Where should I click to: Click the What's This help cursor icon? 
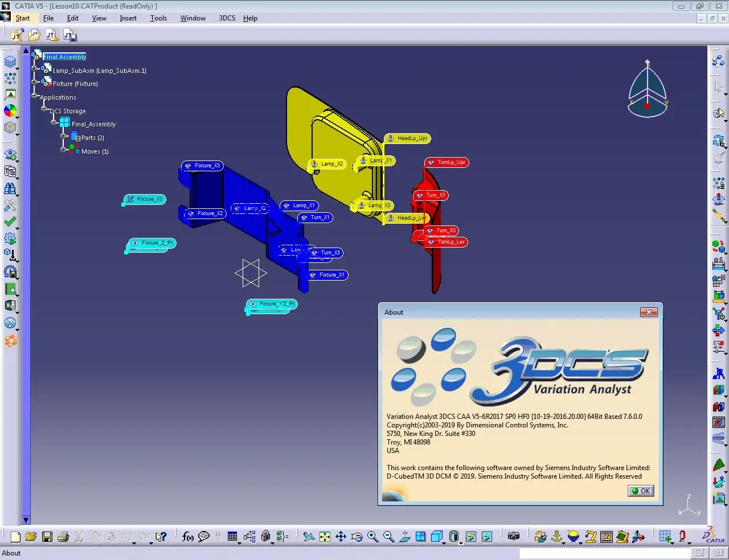(161, 537)
